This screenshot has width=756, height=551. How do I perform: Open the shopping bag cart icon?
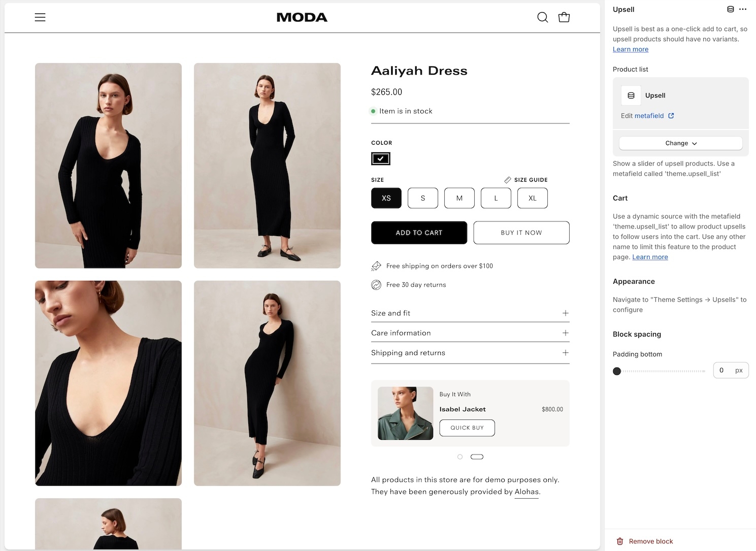click(564, 17)
